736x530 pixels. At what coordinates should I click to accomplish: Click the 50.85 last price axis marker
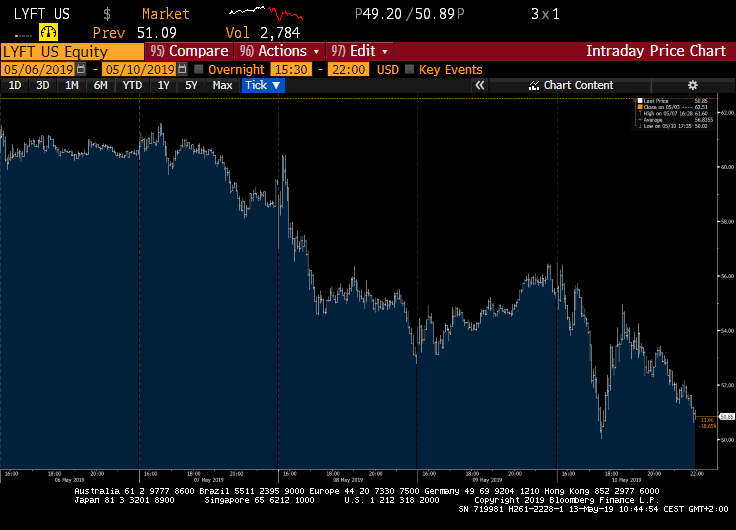pos(727,416)
